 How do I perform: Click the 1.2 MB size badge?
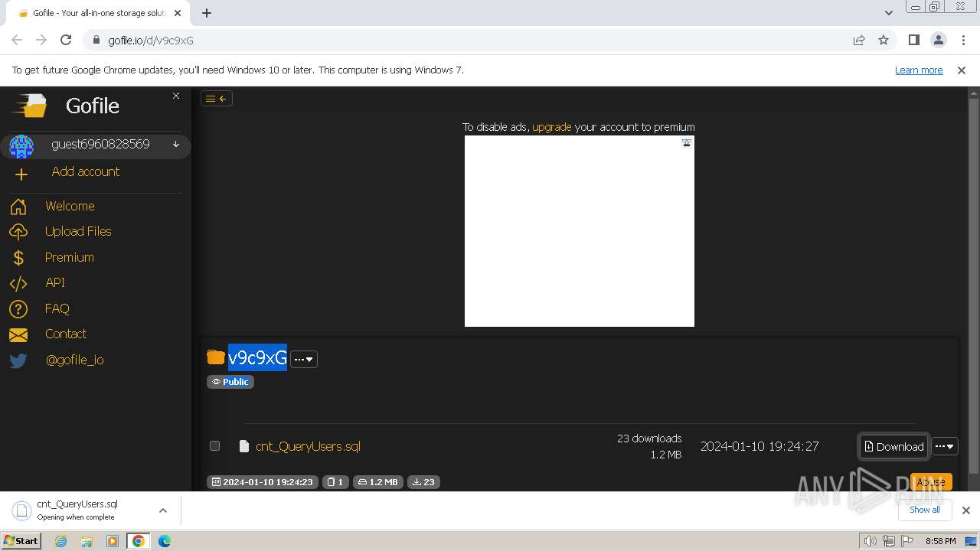[378, 482]
